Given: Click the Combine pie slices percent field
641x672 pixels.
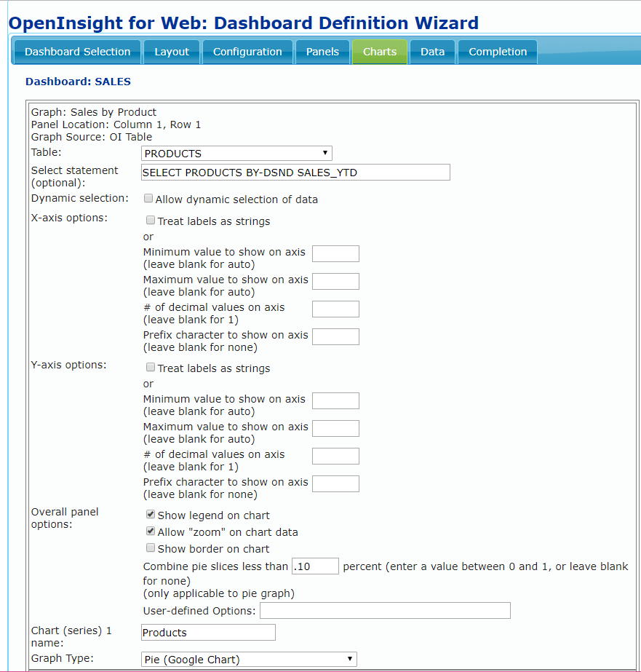Looking at the screenshot, I should [316, 566].
